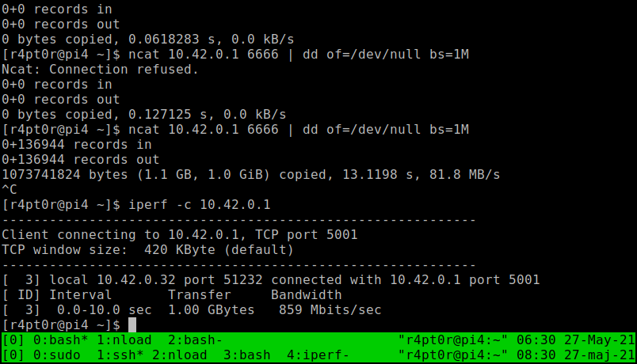Click the 859 Mbits/sec bandwidth result
This screenshot has height=364, width=637.
[330, 310]
